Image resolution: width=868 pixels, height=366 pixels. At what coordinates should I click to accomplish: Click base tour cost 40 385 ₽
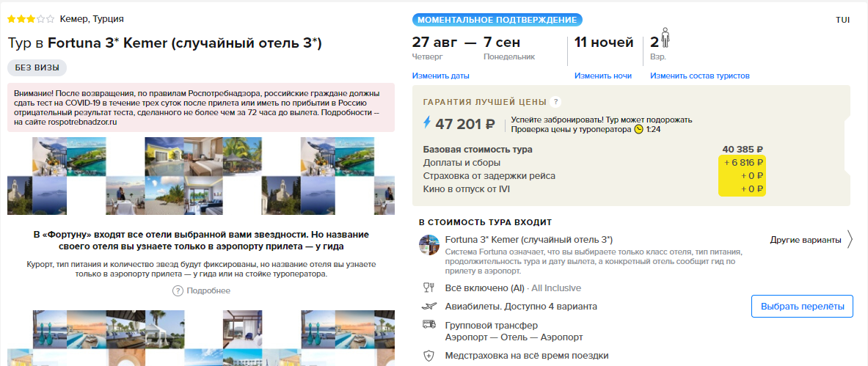743,150
